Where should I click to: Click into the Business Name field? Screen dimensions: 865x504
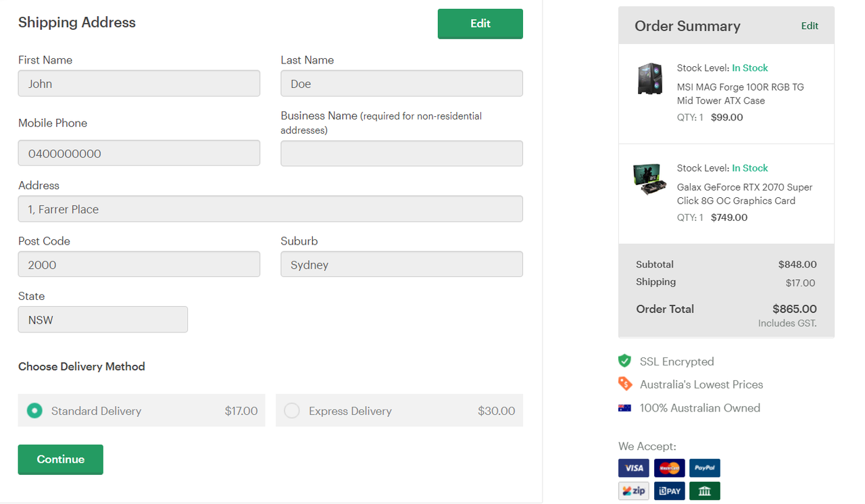[401, 153]
